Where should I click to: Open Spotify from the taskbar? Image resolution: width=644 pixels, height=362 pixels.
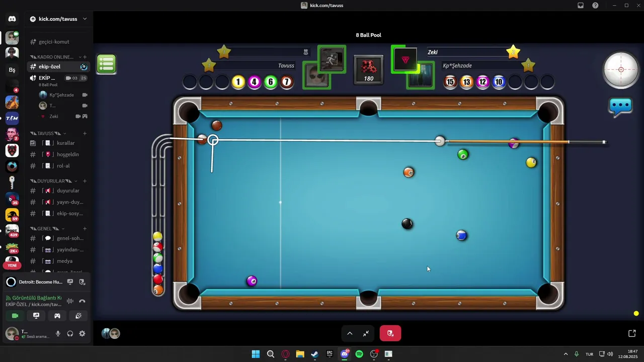[359, 354]
